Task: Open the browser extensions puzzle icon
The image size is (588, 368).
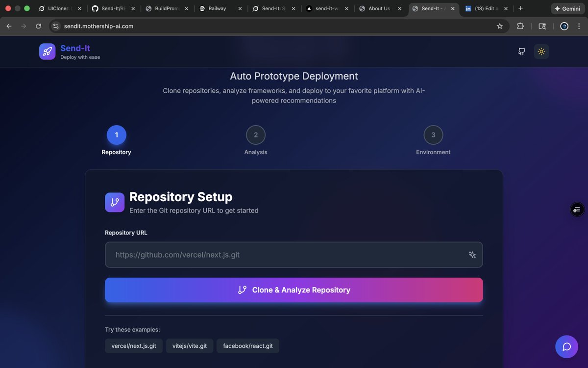Action: pos(521,26)
